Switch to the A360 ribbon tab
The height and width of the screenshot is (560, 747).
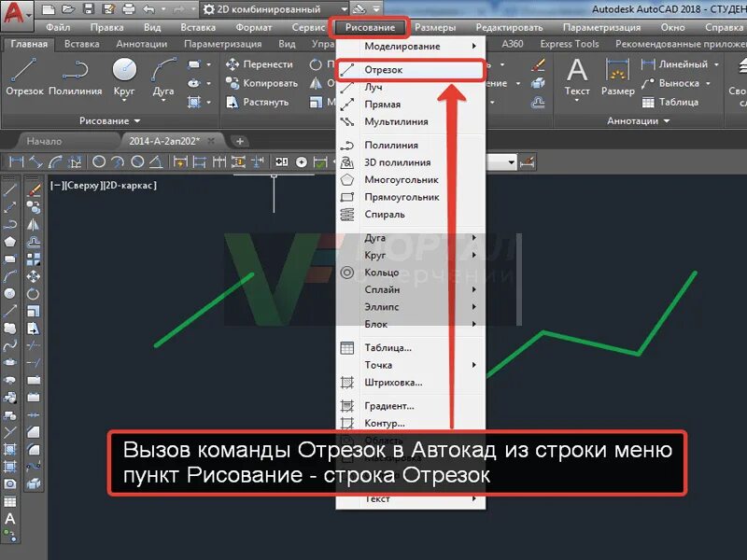click(513, 44)
